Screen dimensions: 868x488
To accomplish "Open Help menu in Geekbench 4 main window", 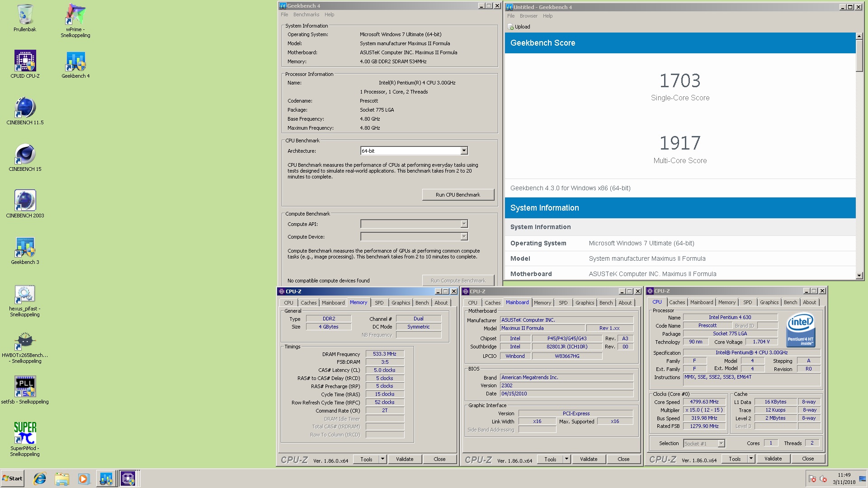I will [330, 14].
